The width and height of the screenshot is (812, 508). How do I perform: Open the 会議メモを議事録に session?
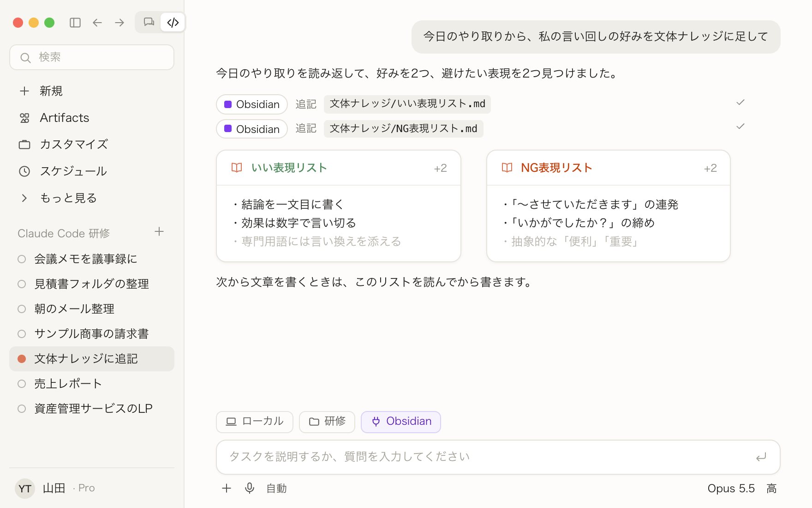click(x=92, y=259)
